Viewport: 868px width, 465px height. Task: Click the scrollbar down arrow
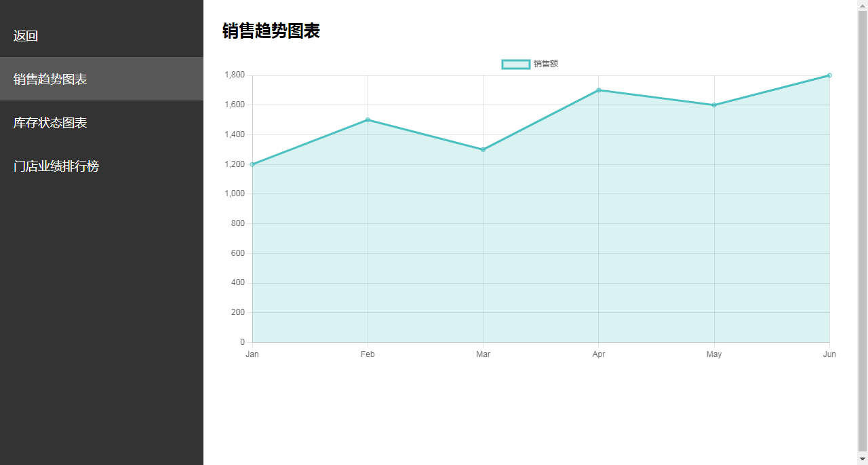[x=863, y=460]
